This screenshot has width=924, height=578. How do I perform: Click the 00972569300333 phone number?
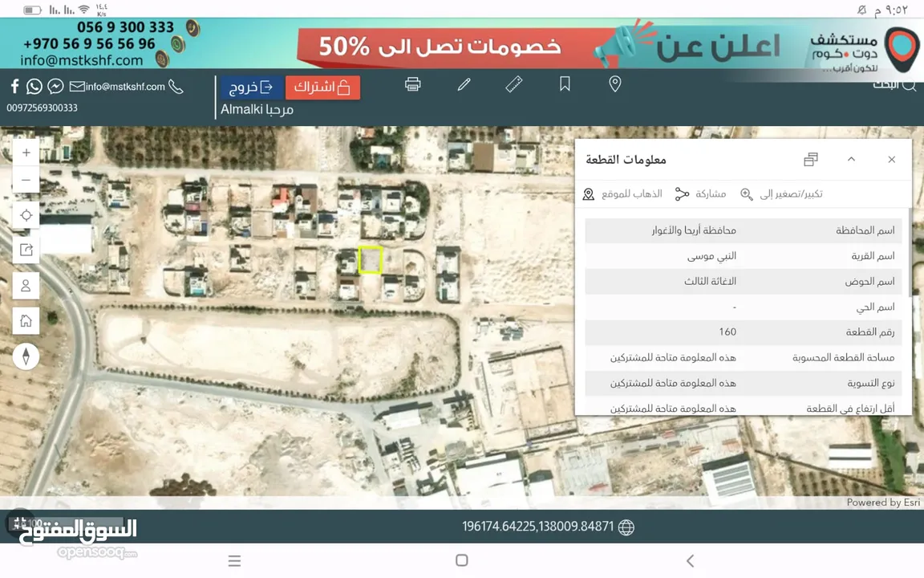coord(42,108)
